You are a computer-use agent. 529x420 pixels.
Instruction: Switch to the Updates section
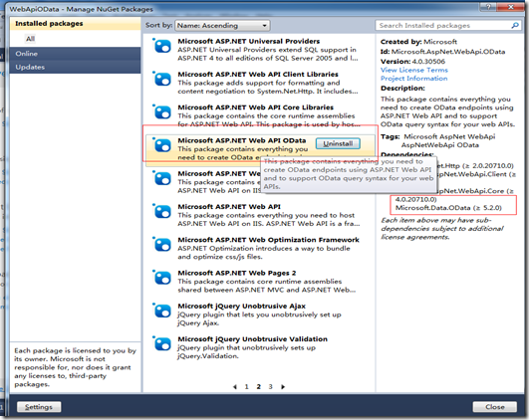pos(75,67)
